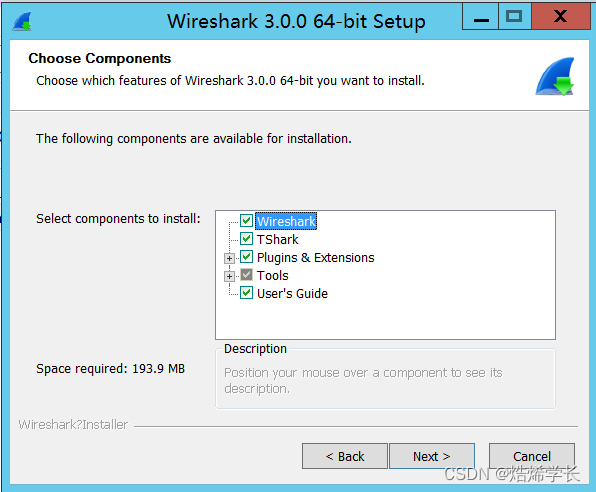Uncheck the User's Guide checkbox
Screen dimensions: 596x492
[x=246, y=293]
